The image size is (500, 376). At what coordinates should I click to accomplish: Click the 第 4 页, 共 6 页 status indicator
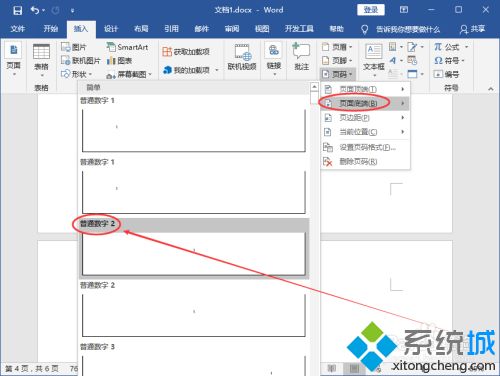[32, 368]
